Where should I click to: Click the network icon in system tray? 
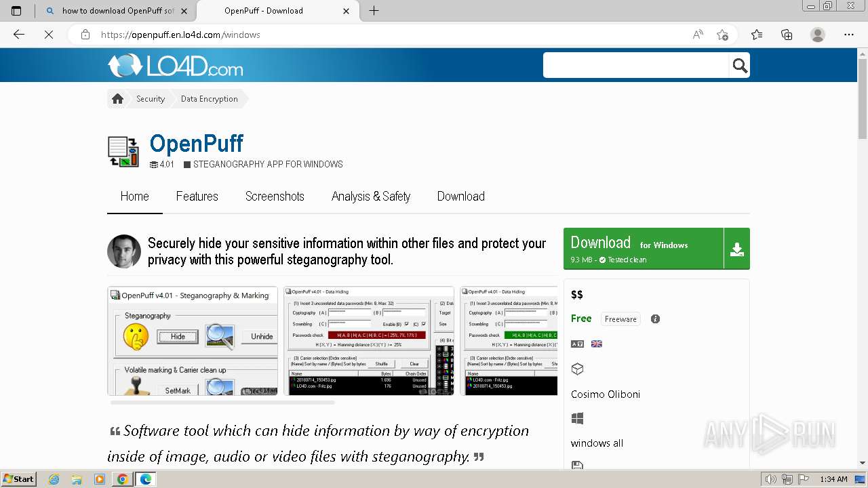[x=787, y=479]
